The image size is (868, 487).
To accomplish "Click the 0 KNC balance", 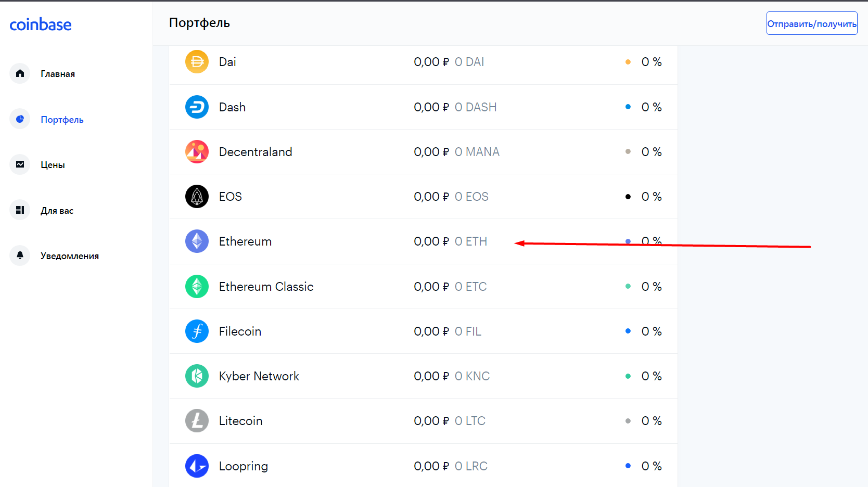I will click(472, 376).
